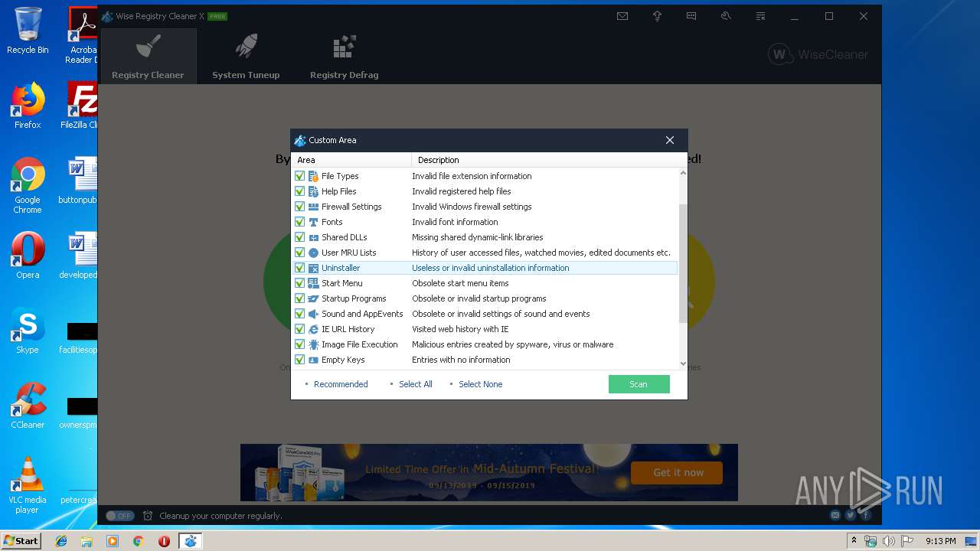Image resolution: width=980 pixels, height=551 pixels.
Task: Click the User MRU Lists row icon
Action: point(313,253)
